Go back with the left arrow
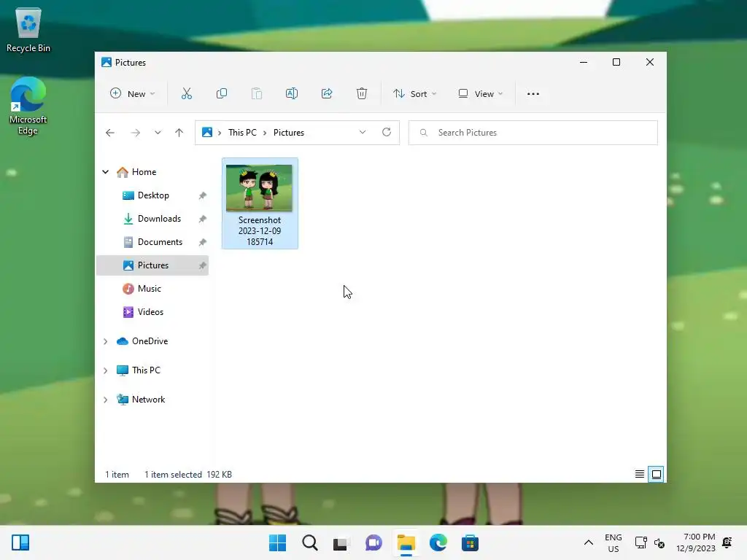This screenshot has width=747, height=560. pyautogui.click(x=110, y=133)
